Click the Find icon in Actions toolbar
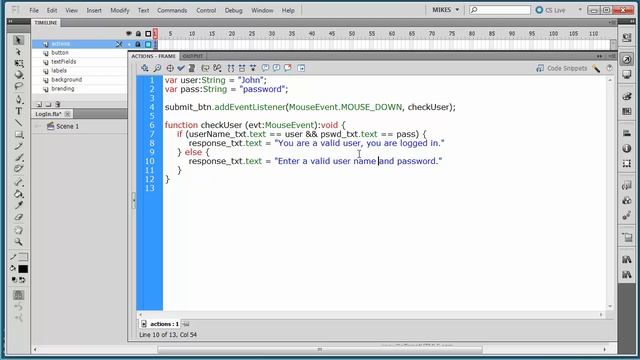 click(157, 68)
